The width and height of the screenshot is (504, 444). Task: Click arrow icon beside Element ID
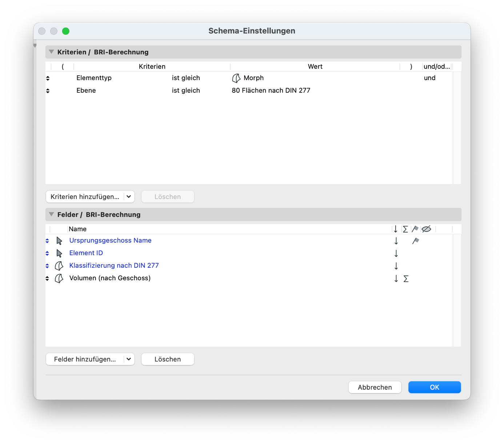coord(59,253)
